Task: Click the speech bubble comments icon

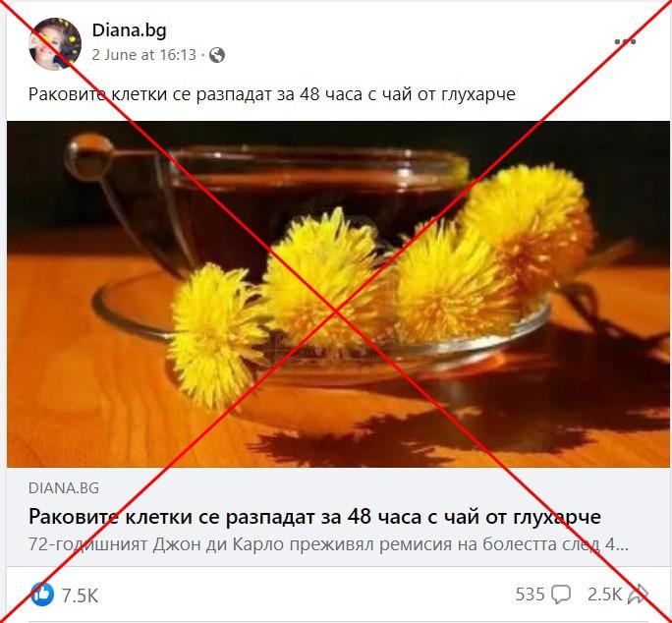Action: (x=561, y=595)
